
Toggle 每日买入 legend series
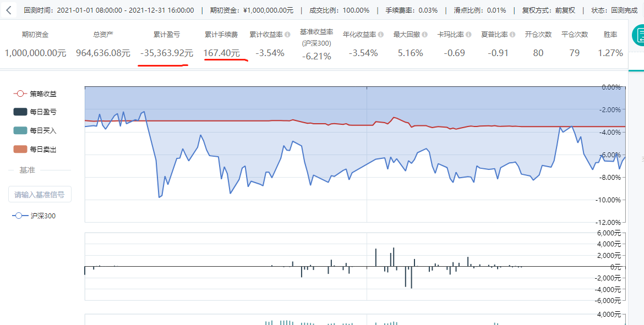click(35, 131)
